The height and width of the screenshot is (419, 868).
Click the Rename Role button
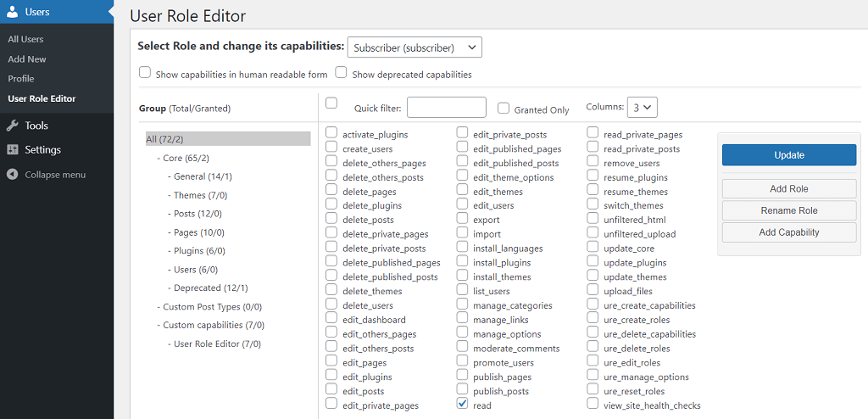point(789,210)
